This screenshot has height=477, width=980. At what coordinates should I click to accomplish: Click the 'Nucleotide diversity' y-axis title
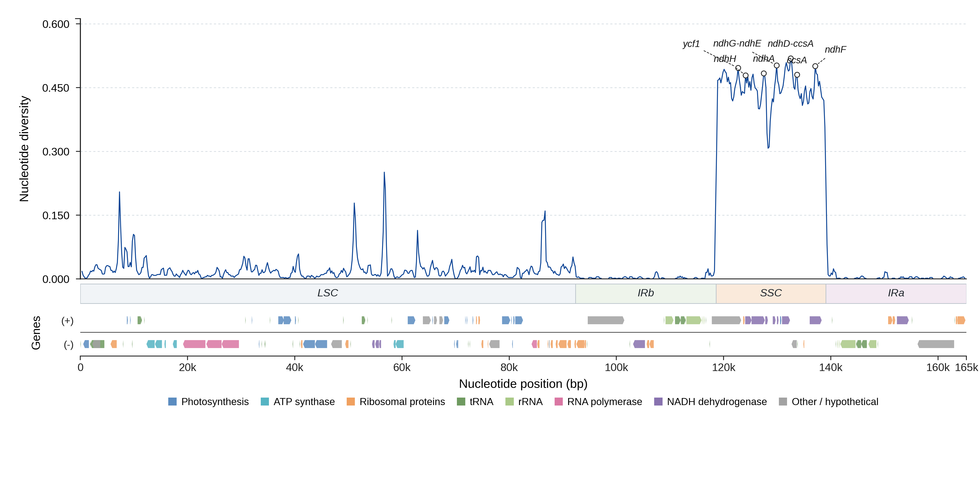click(24, 149)
